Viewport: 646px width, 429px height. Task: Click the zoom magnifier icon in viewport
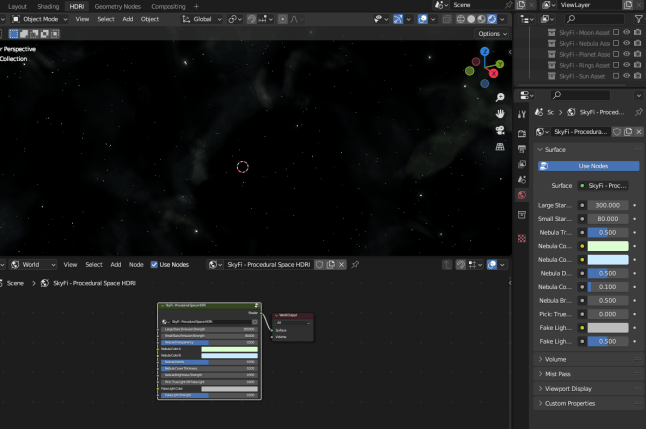pos(500,97)
